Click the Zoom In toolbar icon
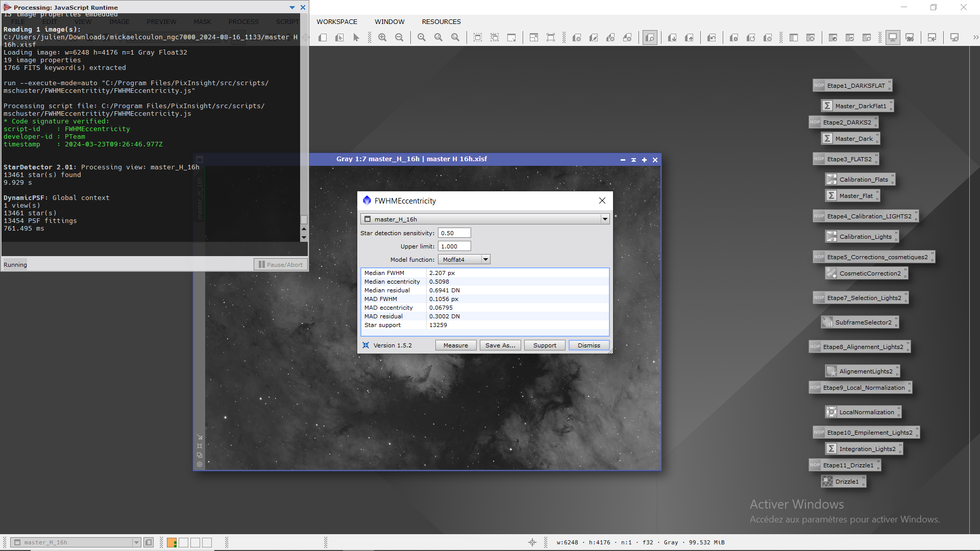 click(x=382, y=37)
